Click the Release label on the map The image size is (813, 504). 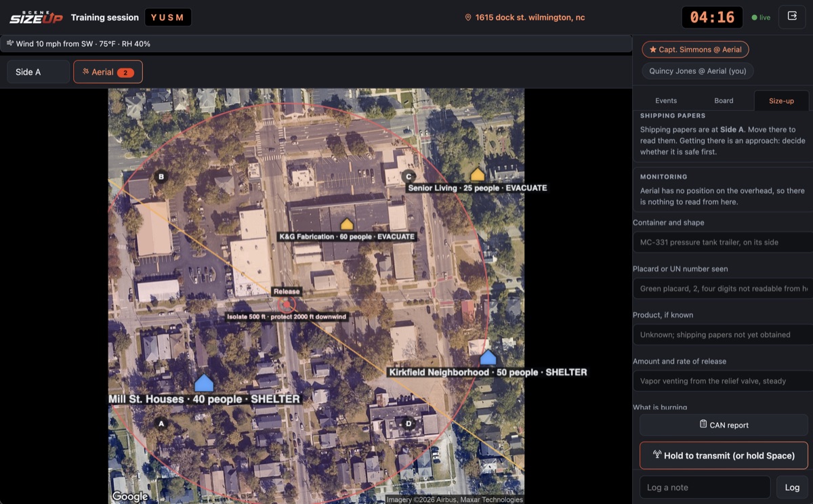click(287, 291)
